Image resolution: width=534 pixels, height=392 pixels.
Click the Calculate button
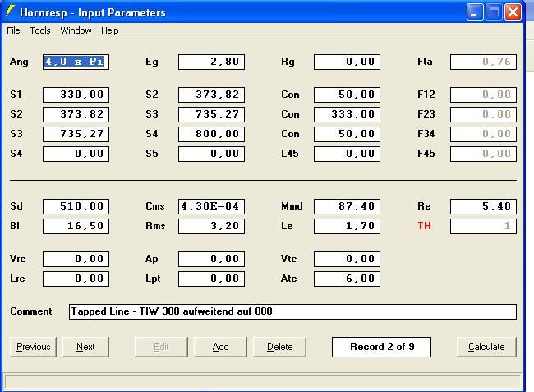(x=486, y=347)
